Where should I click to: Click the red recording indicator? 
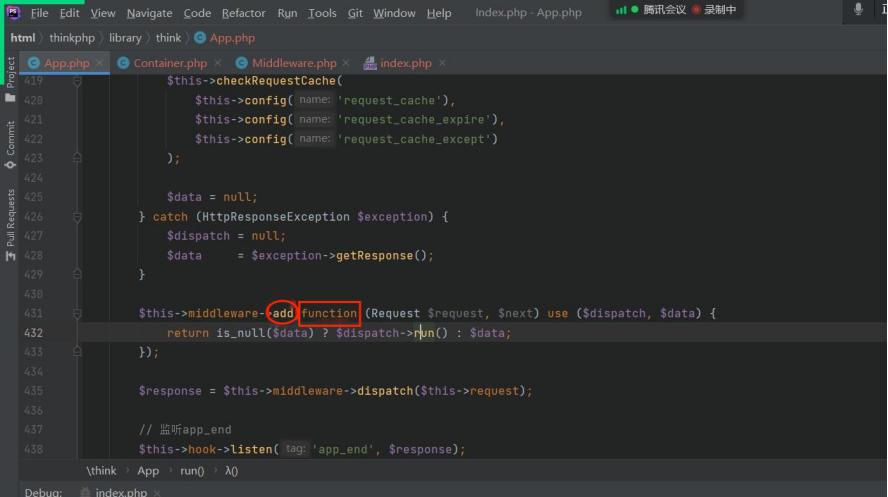696,10
